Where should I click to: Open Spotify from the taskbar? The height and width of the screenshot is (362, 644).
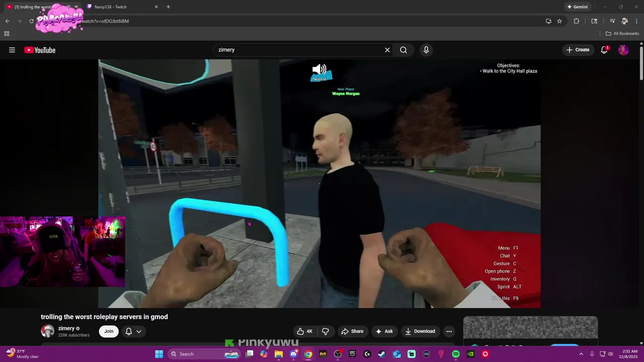point(456,354)
